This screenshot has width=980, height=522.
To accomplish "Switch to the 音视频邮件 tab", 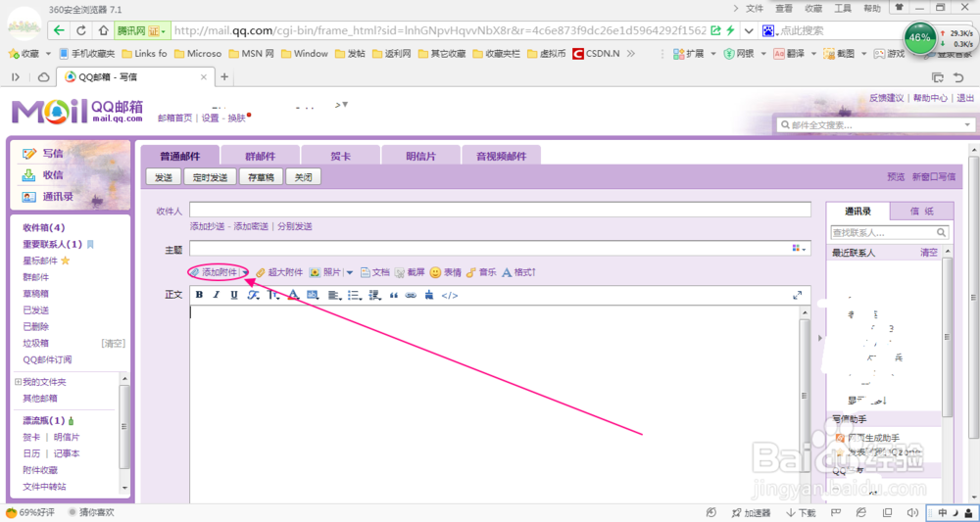I will 501,156.
